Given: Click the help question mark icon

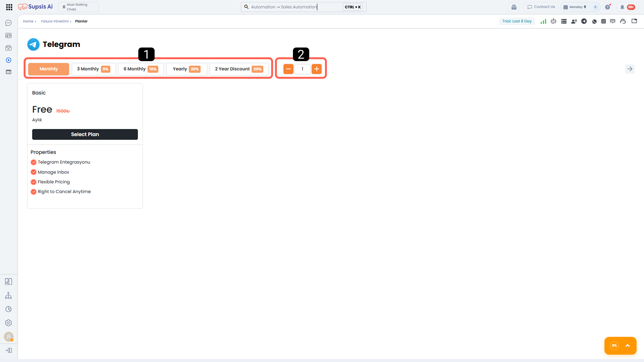Looking at the screenshot, I should coord(608,7).
